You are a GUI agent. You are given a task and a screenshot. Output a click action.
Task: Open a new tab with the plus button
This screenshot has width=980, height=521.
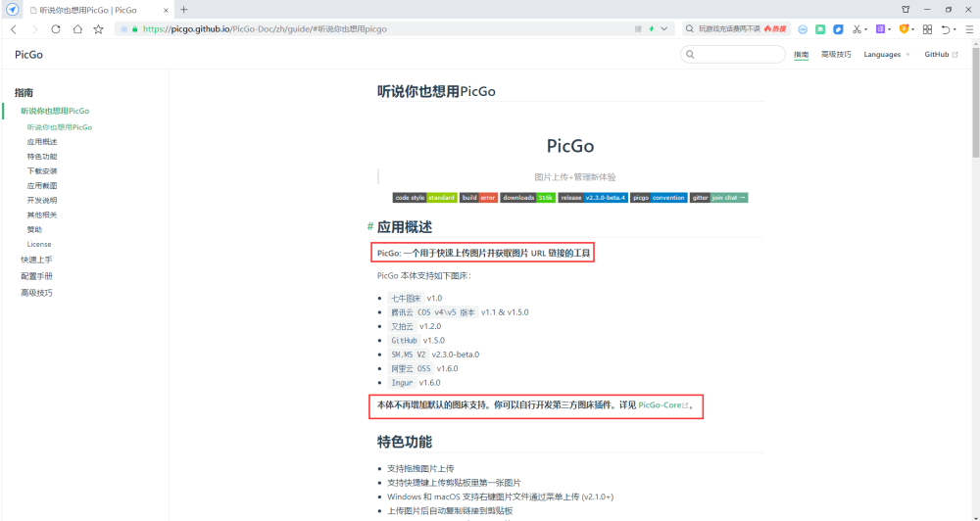(184, 10)
